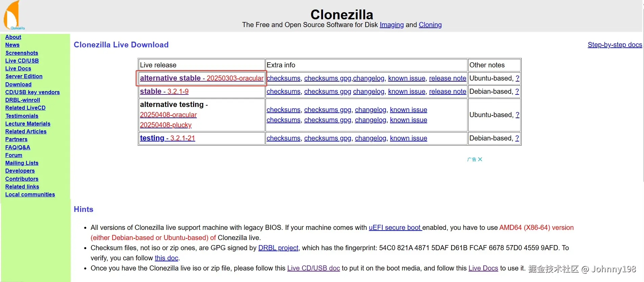Open Screenshots in the sidebar
Image resolution: width=644 pixels, height=282 pixels.
pyautogui.click(x=22, y=53)
